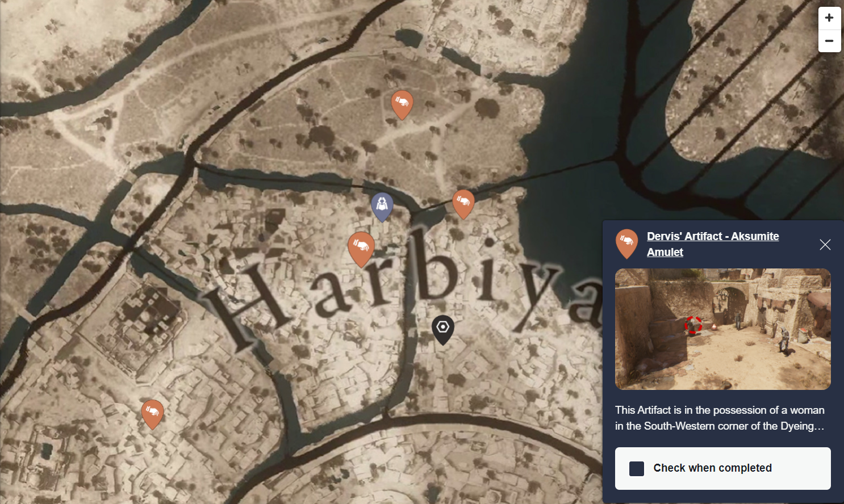Zoom in with the plus button
The height and width of the screenshot is (504, 844).
[829, 18]
